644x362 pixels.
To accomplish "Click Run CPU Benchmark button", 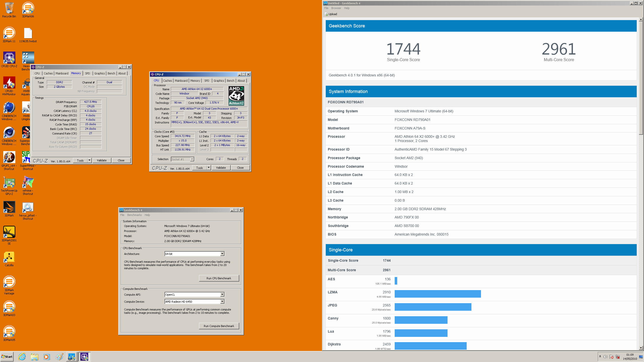I will [219, 278].
